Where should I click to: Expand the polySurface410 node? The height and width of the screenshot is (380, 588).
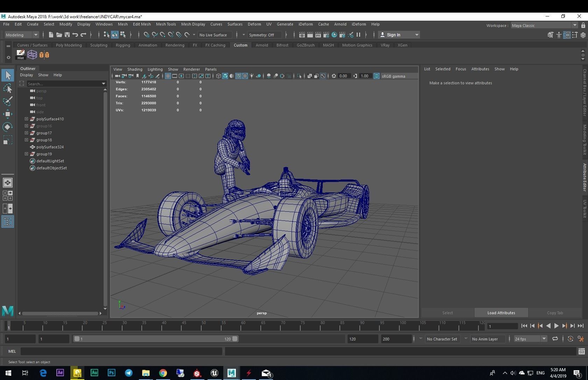[x=26, y=119]
